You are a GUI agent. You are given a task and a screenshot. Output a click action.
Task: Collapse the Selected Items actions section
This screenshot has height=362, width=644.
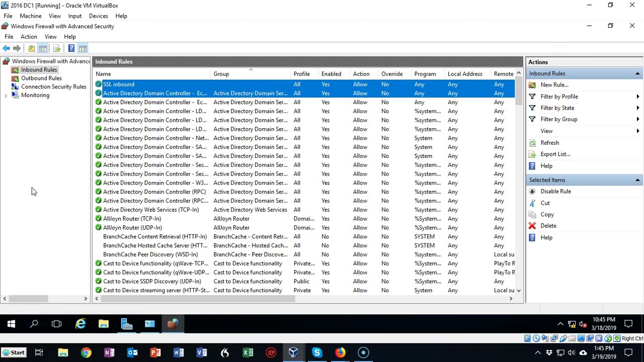tap(637, 180)
